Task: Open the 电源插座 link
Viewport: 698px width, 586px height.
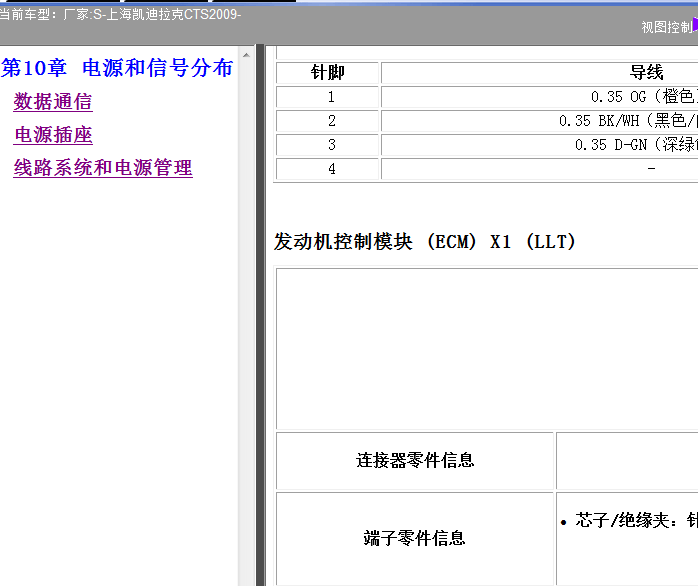Action: [x=53, y=135]
